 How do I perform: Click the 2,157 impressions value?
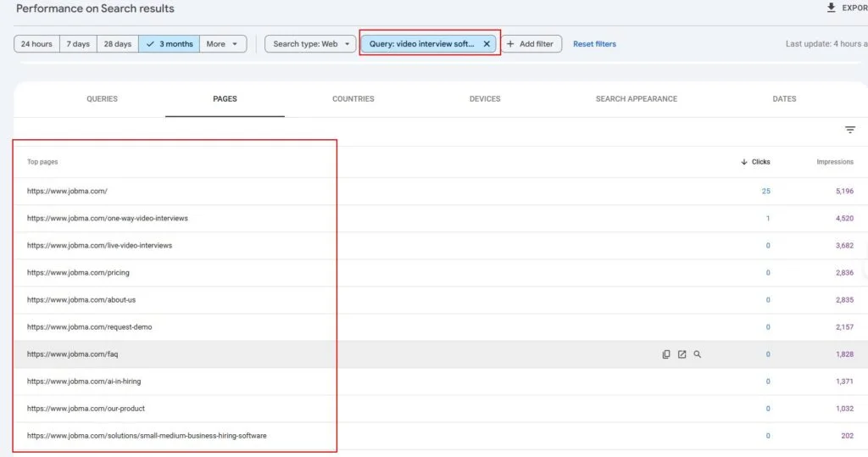point(845,326)
